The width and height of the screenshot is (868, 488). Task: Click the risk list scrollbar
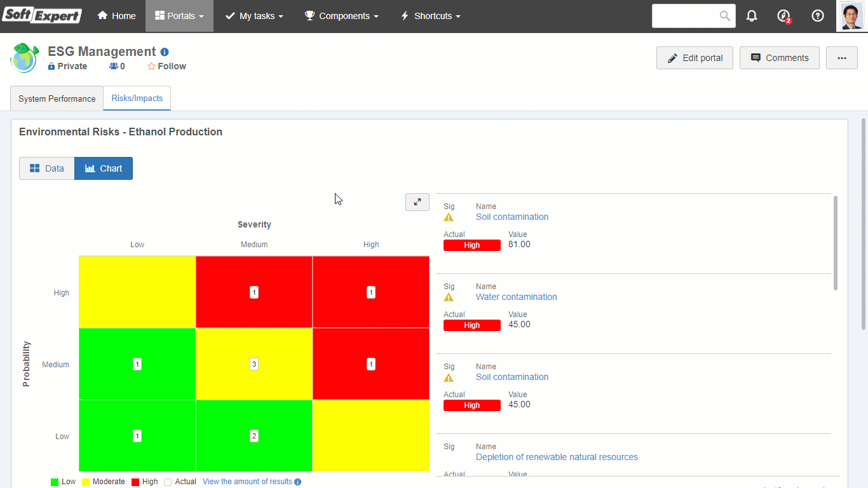click(835, 243)
